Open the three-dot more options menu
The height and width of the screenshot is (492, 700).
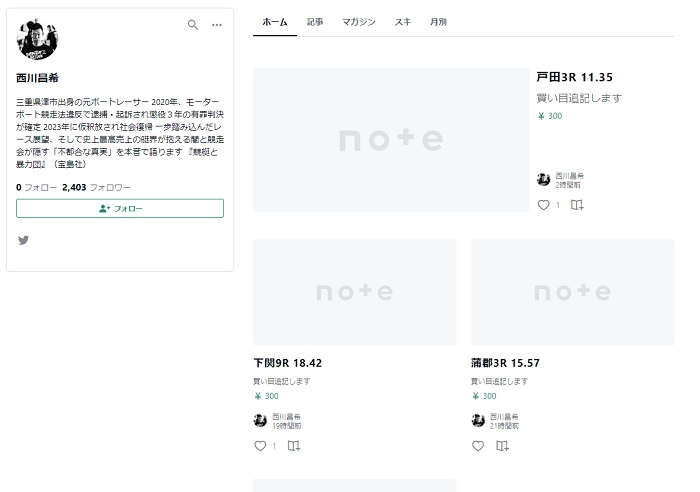216,25
